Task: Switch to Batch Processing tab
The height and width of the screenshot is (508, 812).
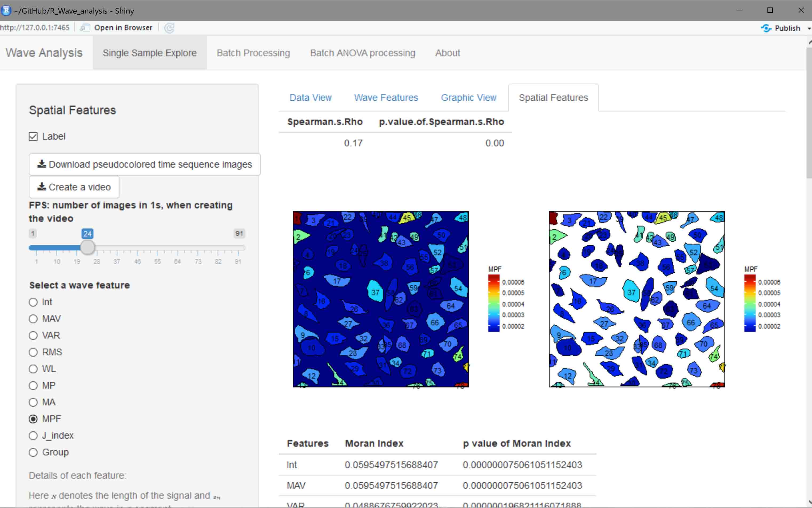Action: click(253, 53)
